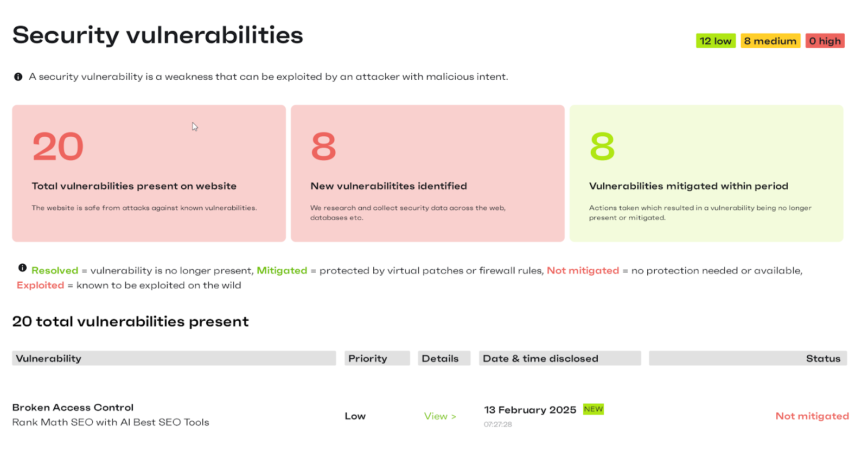Click the Broken Access Control vulnerability title
The image size is (868, 451).
coord(73,408)
